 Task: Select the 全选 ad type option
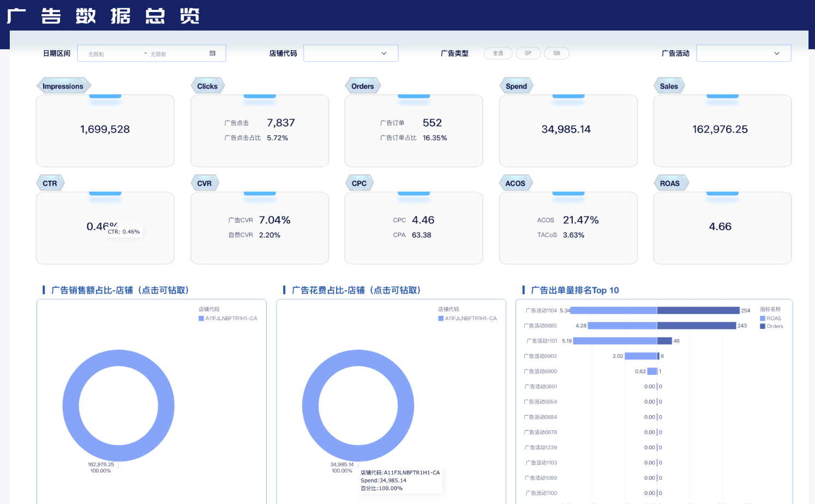pyautogui.click(x=498, y=53)
